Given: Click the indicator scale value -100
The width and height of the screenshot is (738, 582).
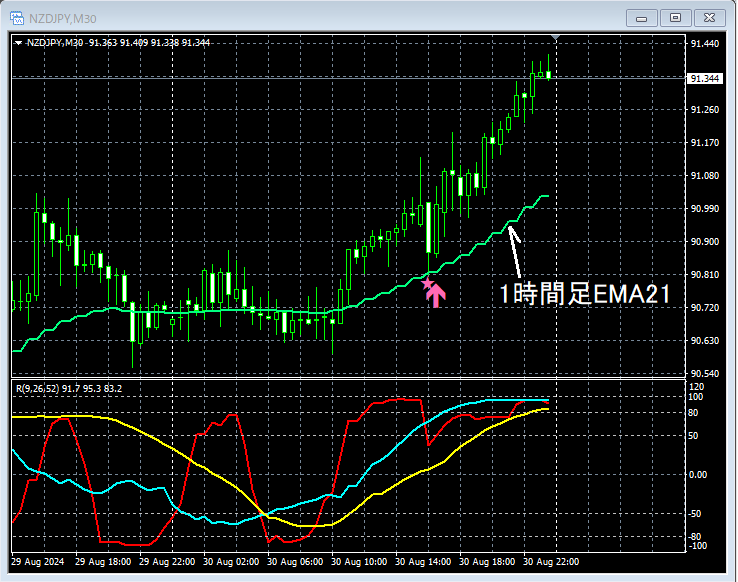Looking at the screenshot, I should pyautogui.click(x=698, y=546).
